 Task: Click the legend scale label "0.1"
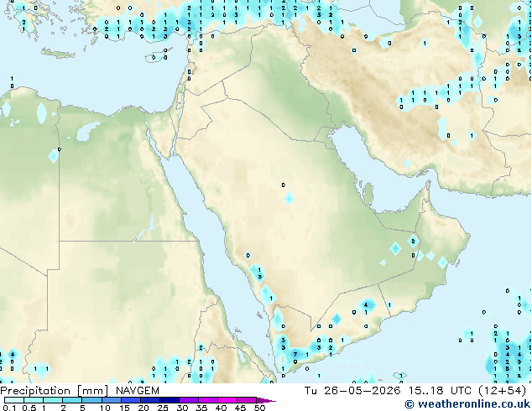9,408
